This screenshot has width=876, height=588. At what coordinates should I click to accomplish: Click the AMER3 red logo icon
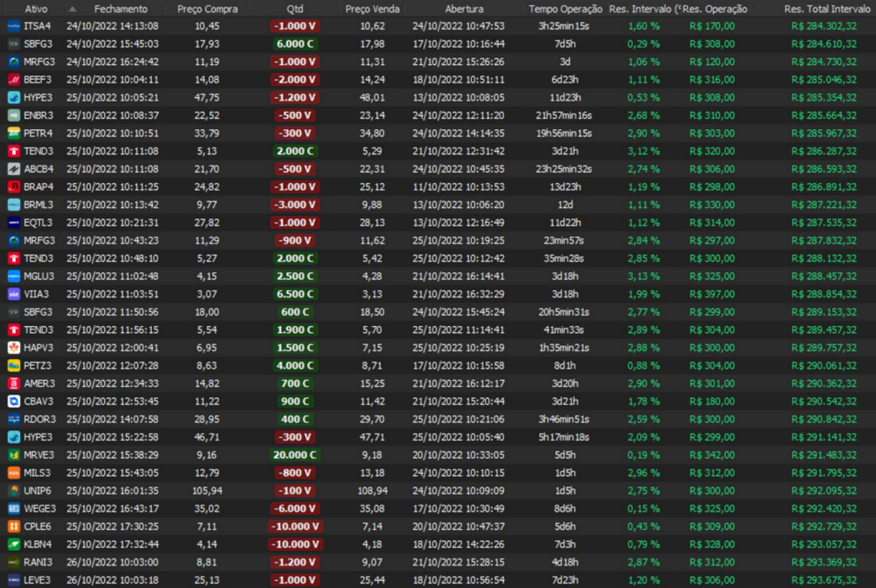click(x=14, y=383)
